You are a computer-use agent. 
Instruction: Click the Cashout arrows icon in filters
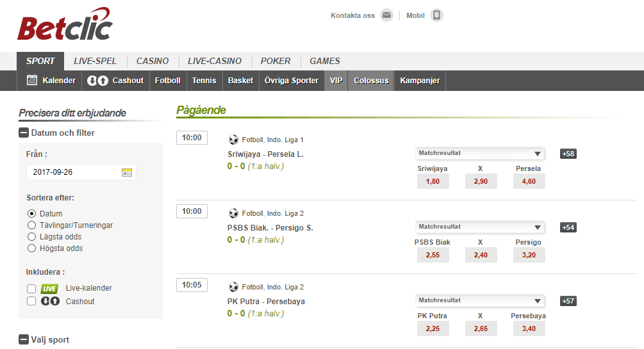click(50, 301)
